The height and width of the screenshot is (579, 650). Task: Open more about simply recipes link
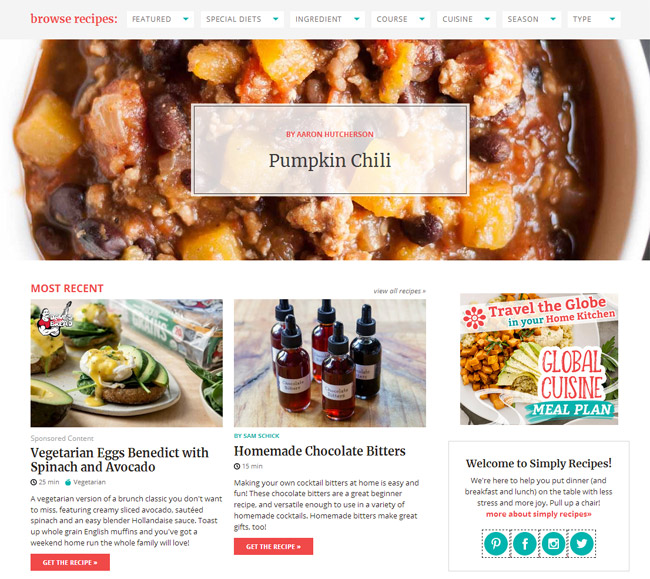[x=538, y=514]
